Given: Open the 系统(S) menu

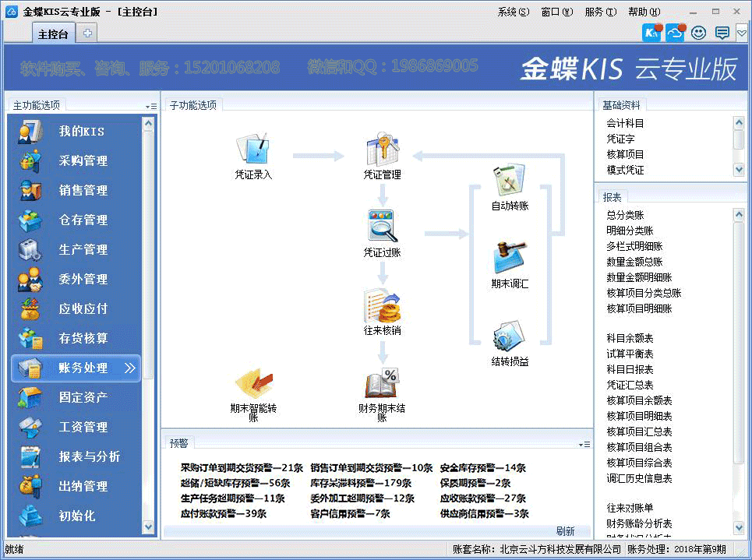Looking at the screenshot, I should tap(513, 12).
